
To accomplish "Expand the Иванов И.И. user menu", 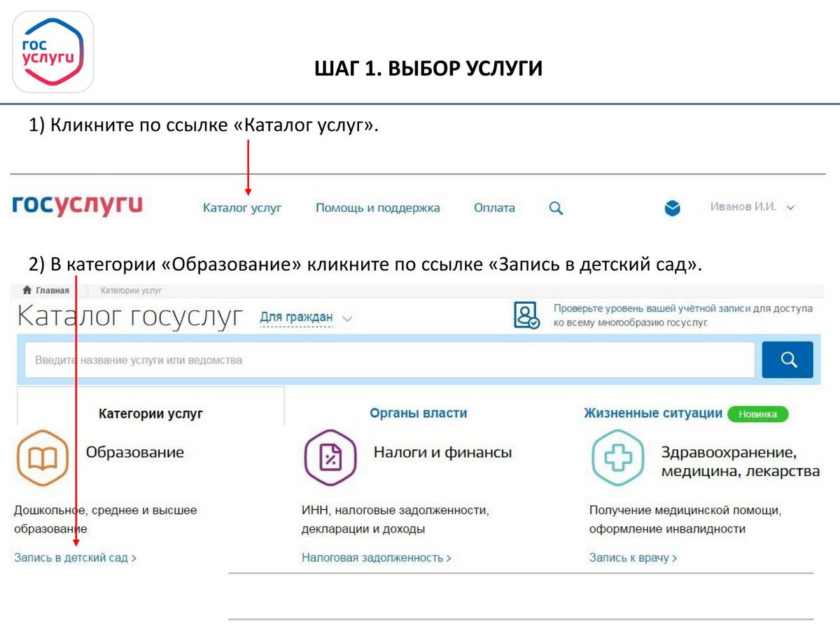I will [752, 207].
